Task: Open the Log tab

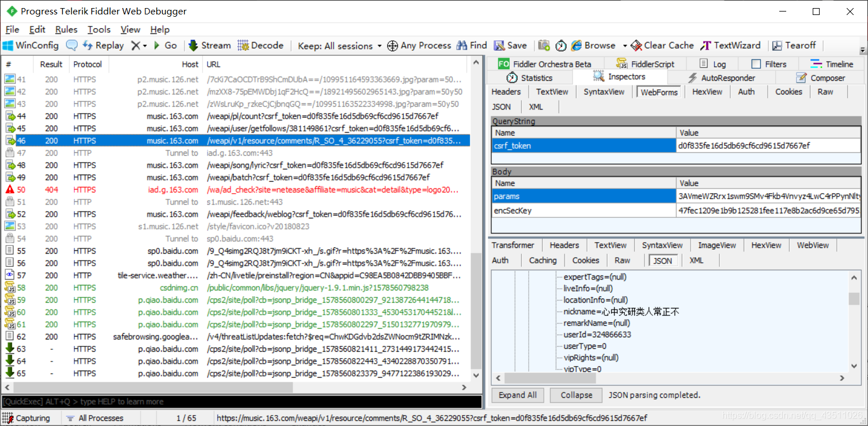Action: click(712, 64)
